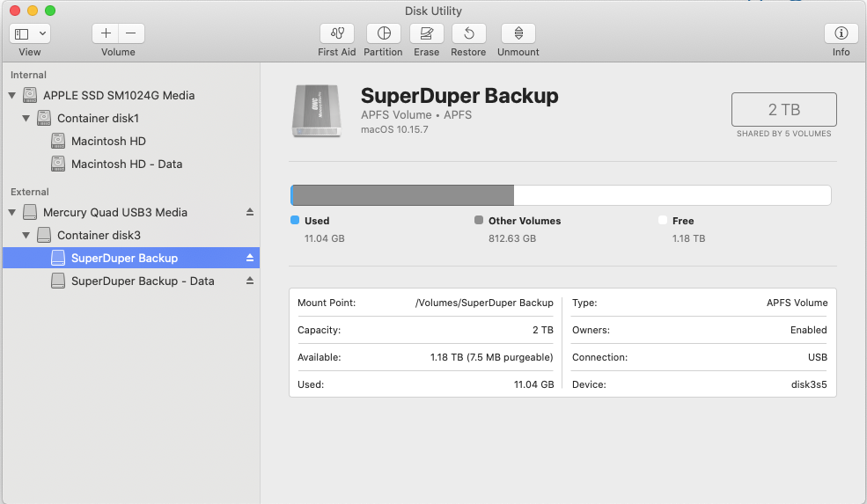
Task: Add a new volume with plus button
Action: point(106,33)
